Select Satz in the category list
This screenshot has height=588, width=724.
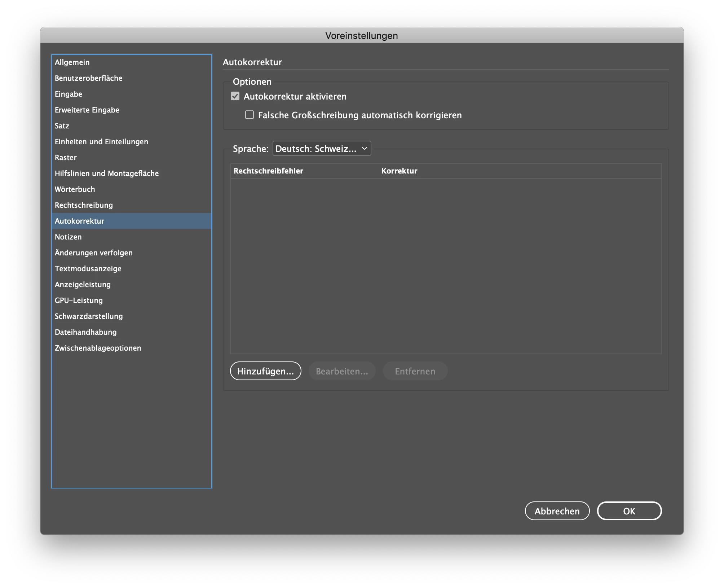pyautogui.click(x=62, y=126)
